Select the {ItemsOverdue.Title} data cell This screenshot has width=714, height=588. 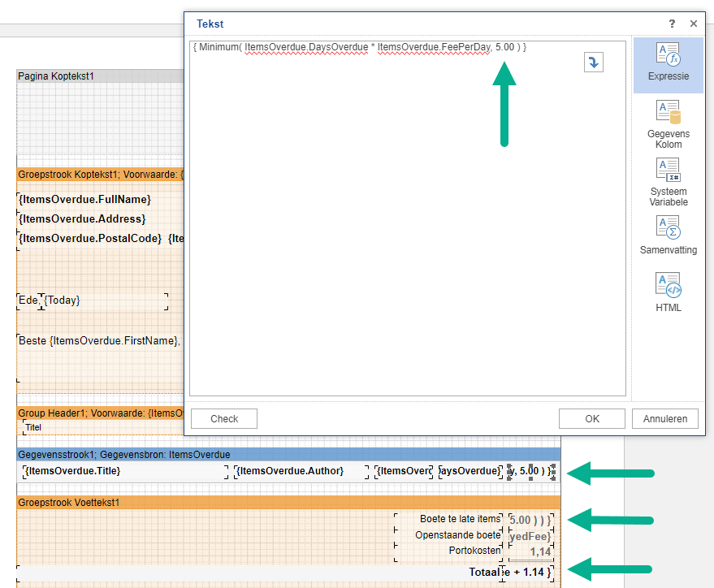click(x=73, y=471)
